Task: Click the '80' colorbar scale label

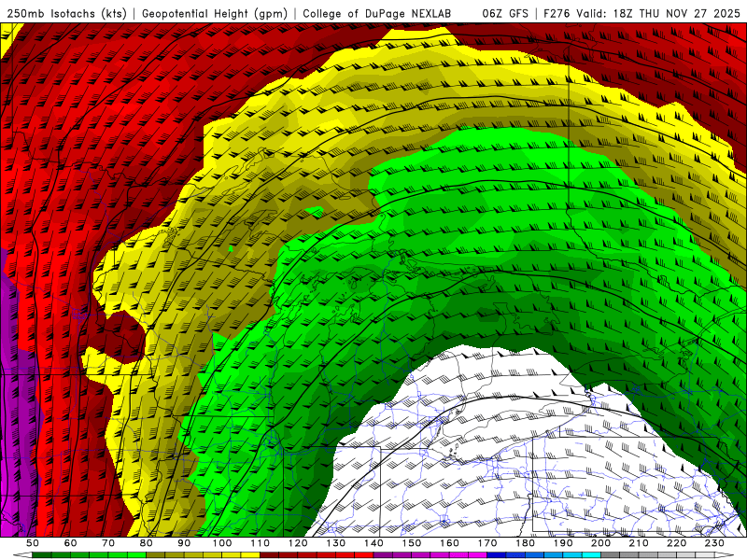Action: (147, 543)
